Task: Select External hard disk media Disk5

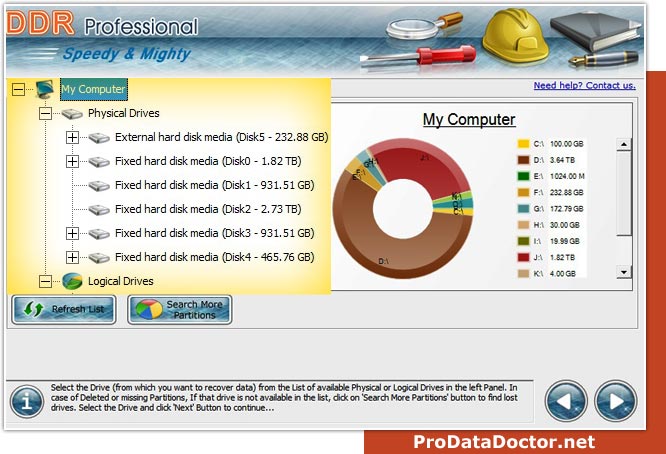Action: tap(221, 138)
